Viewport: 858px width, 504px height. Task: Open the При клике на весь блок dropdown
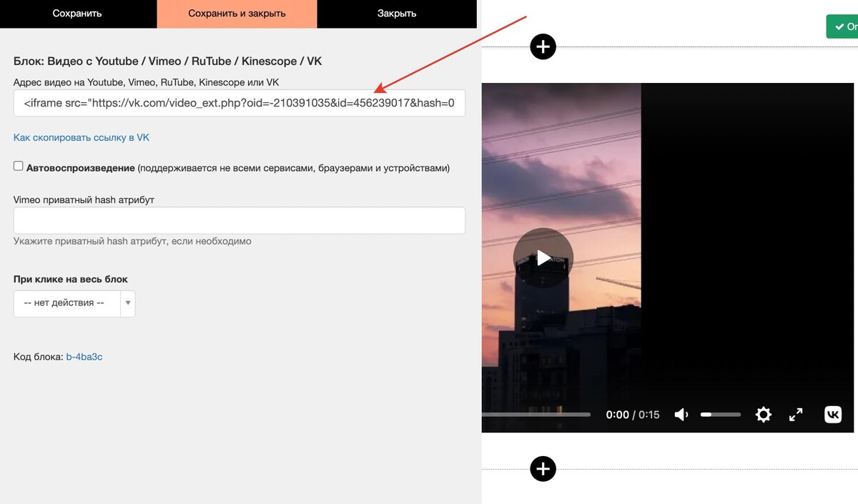[x=74, y=303]
